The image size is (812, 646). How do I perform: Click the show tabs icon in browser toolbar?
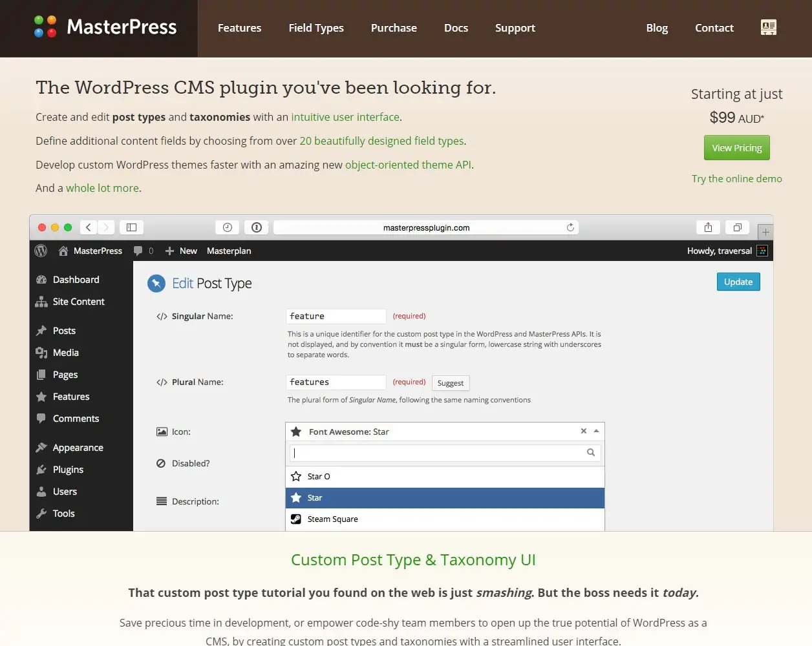(738, 227)
